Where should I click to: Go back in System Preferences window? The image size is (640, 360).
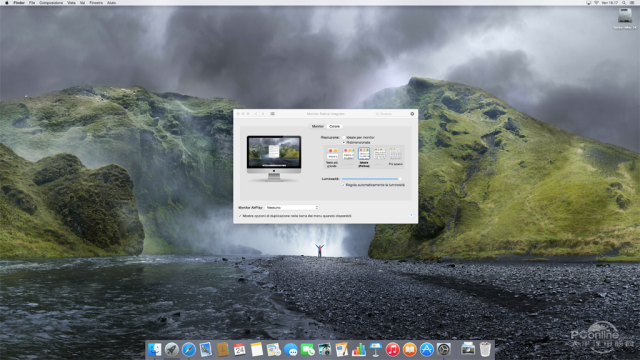pyautogui.click(x=256, y=114)
